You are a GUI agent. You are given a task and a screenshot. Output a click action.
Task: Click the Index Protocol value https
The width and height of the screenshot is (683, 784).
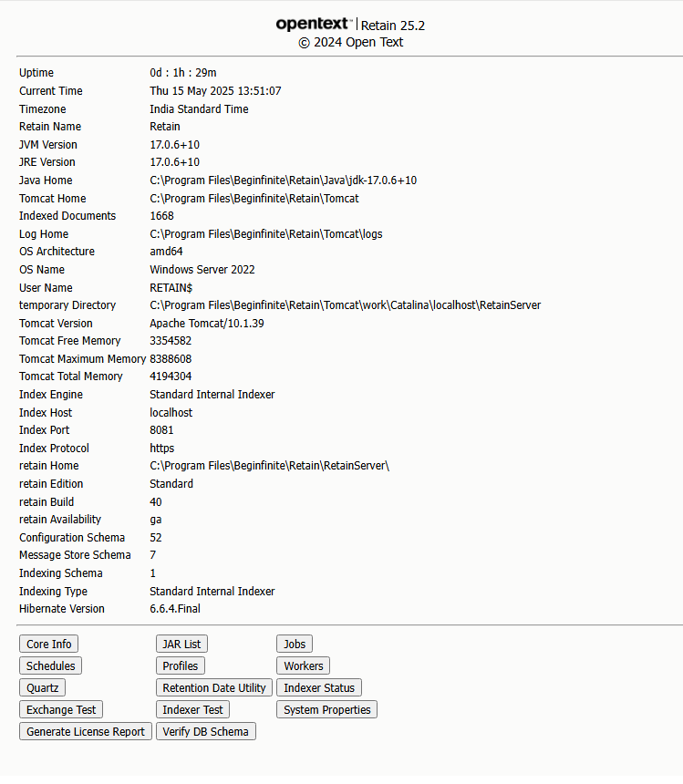[162, 449]
